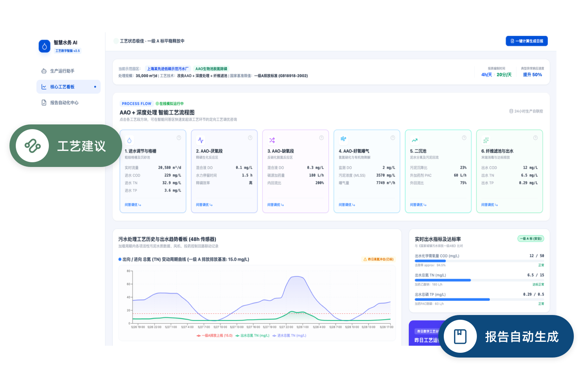Click the 一键计算生成日报 button
The width and height of the screenshot is (588, 378).
click(527, 41)
